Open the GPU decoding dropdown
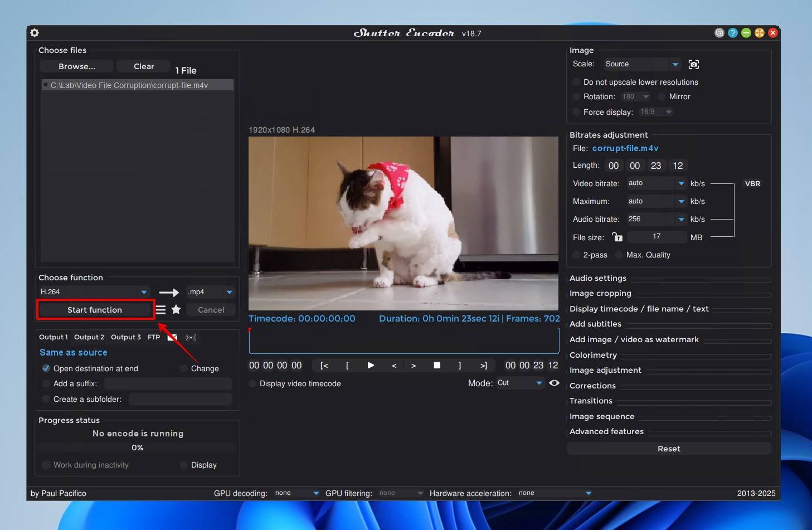812x530 pixels. tap(297, 493)
